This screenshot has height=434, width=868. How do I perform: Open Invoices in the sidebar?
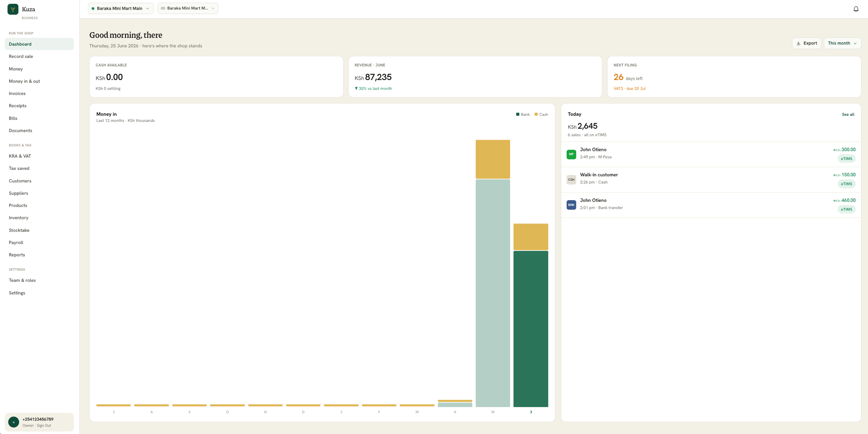39,93
